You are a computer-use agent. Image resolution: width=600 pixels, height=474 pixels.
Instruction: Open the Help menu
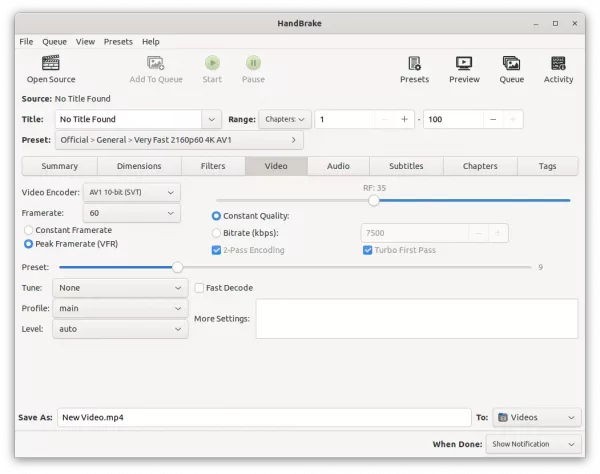[x=151, y=42]
